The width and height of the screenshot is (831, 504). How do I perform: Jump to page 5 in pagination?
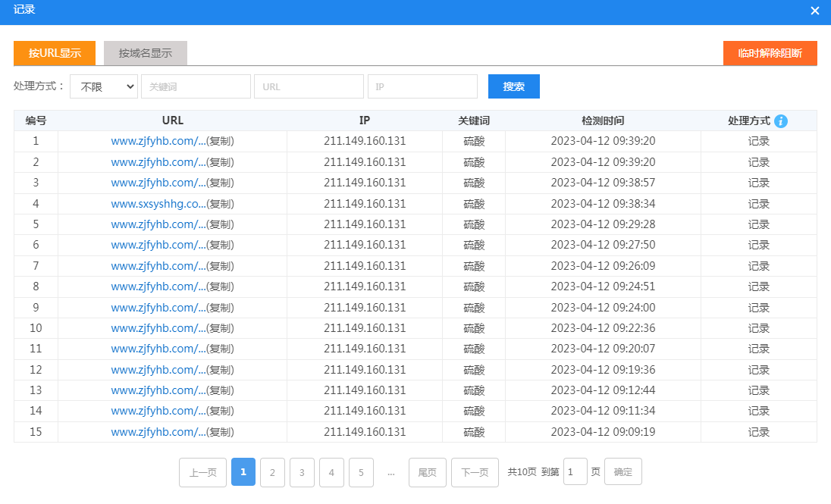(x=361, y=472)
